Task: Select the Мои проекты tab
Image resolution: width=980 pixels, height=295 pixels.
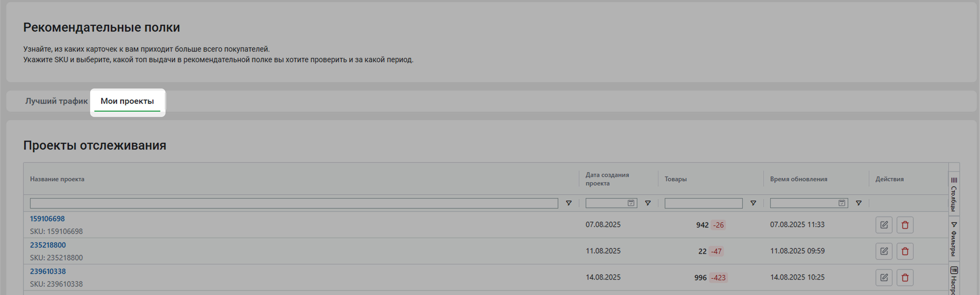Action: [127, 101]
